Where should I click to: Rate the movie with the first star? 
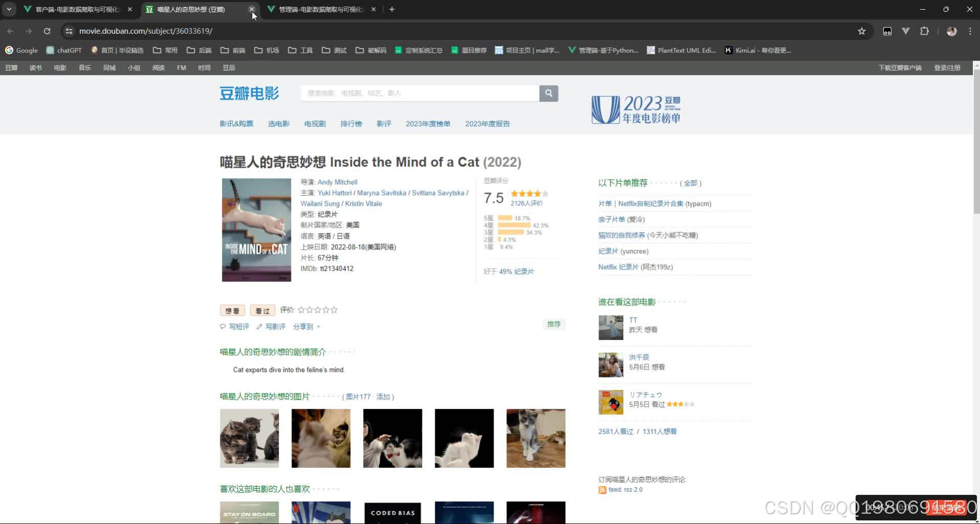301,310
